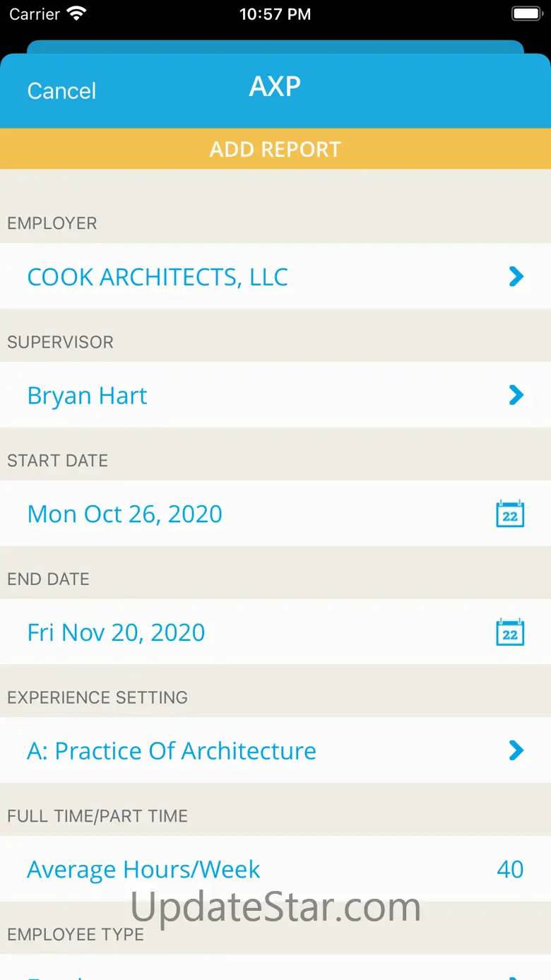This screenshot has height=980, width=551.
Task: Edit the Mon Oct 26, 2020 date
Action: tap(125, 514)
